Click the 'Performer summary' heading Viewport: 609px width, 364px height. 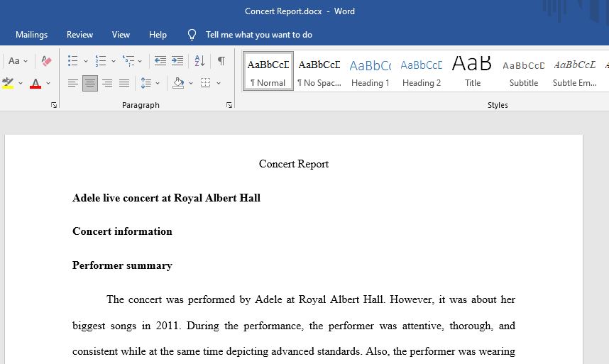122,265
